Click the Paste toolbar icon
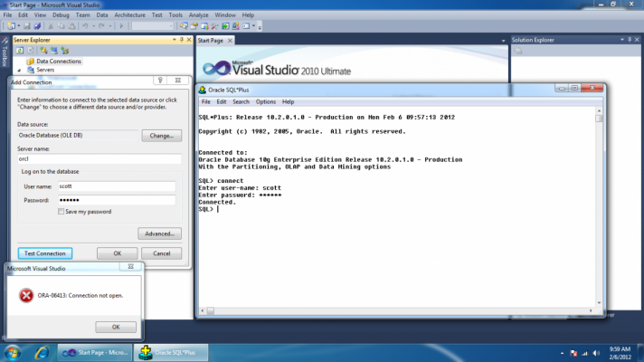This screenshot has width=644, height=362. 71,26
